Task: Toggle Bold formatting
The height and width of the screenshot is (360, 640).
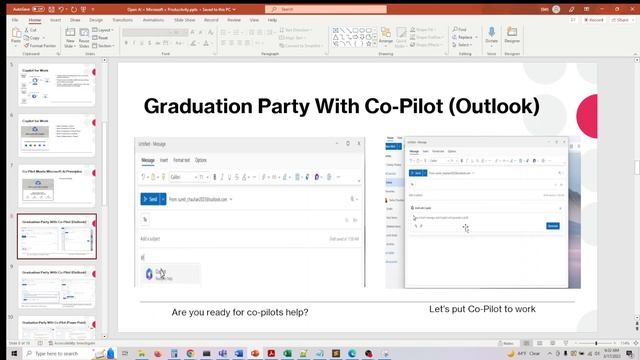Action: [127, 43]
